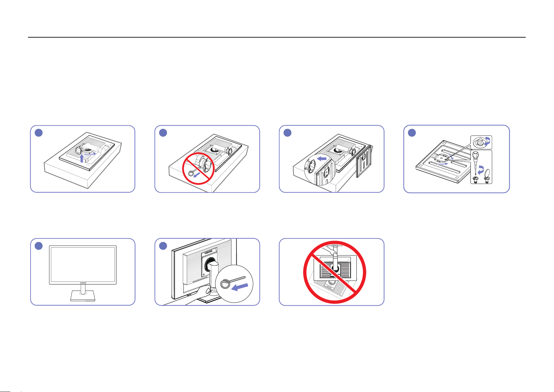
Task: Click the stand base under the front-facing monitor
Action: click(x=83, y=296)
